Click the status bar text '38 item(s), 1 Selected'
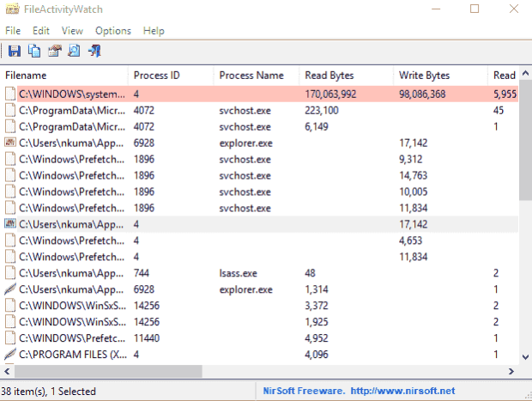 click(49, 392)
